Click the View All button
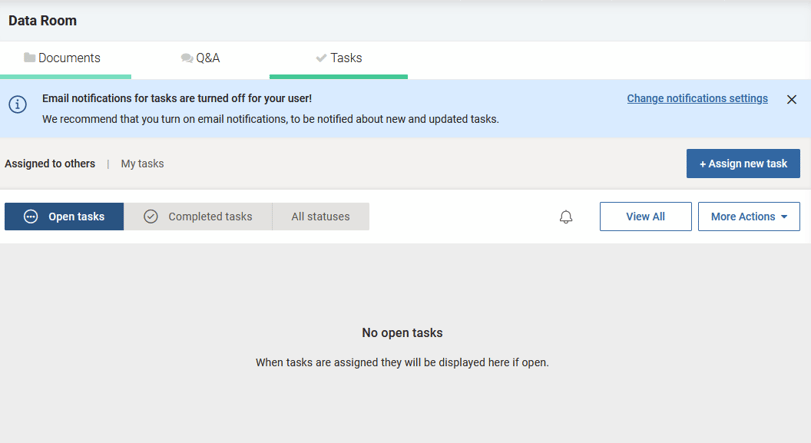Viewport: 811px width, 443px height. tap(645, 217)
